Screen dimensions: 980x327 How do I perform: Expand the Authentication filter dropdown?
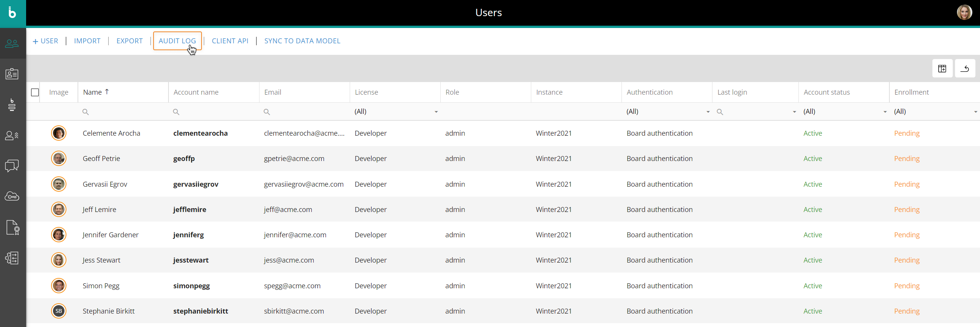coord(707,112)
